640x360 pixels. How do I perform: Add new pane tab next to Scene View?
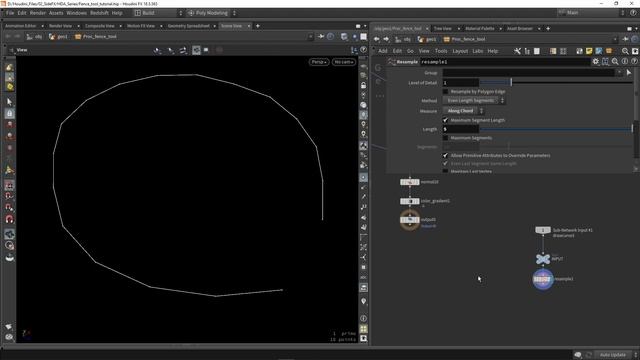(x=258, y=26)
